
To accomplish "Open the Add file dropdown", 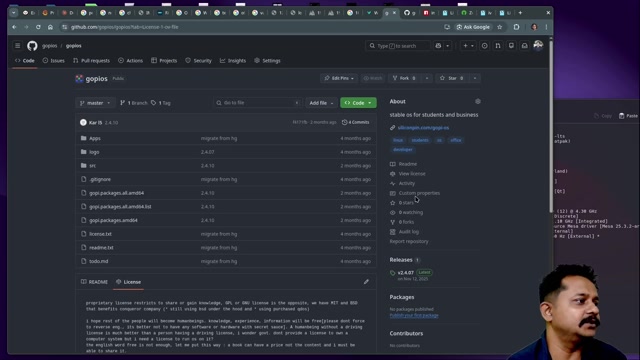I will pyautogui.click(x=321, y=103).
